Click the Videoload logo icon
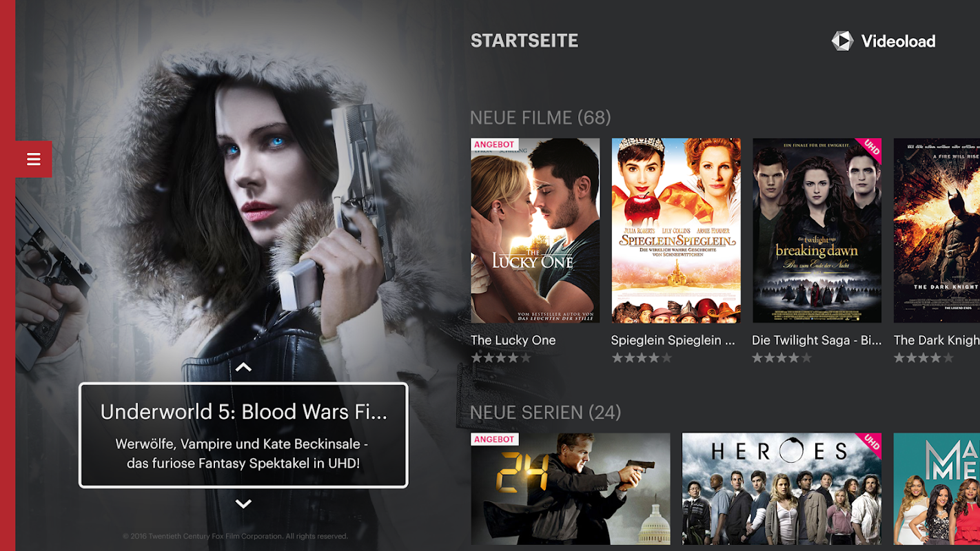The width and height of the screenshot is (980, 551). pos(842,41)
